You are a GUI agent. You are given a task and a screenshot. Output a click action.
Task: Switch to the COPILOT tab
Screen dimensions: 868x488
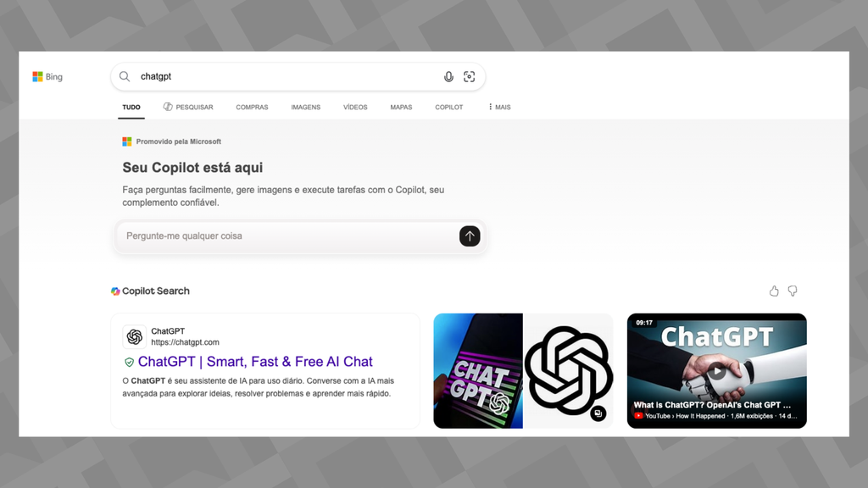[448, 107]
